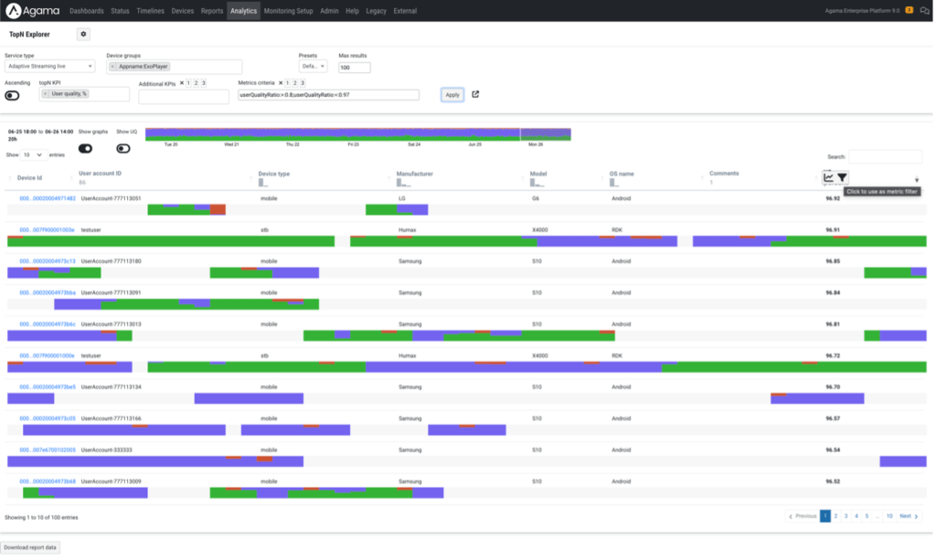Click the Mon 26 segment of timeline overview
The width and height of the screenshot is (936, 560).
[546, 134]
